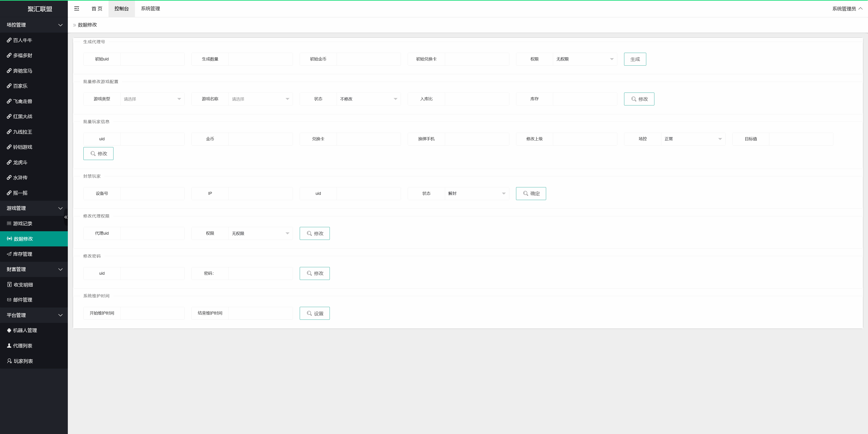Click the 初始uid input field

point(152,59)
